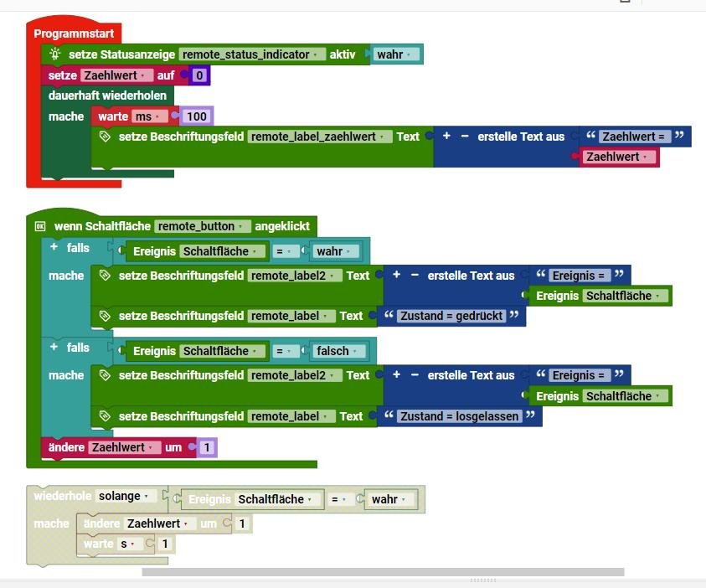Click the tag icon on the 'Zustand = gedrückt' row
706x588 pixels.
coord(105,317)
